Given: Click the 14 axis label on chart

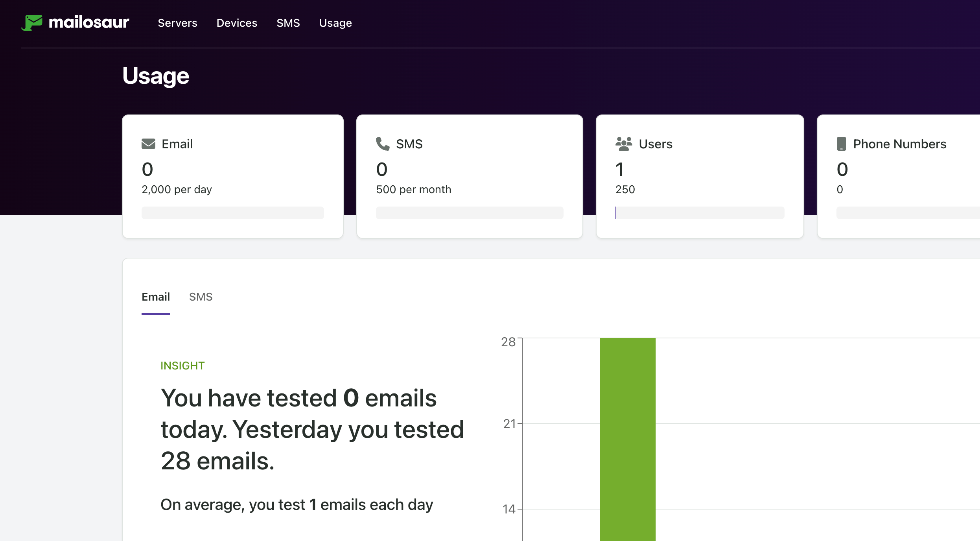Looking at the screenshot, I should (509, 509).
